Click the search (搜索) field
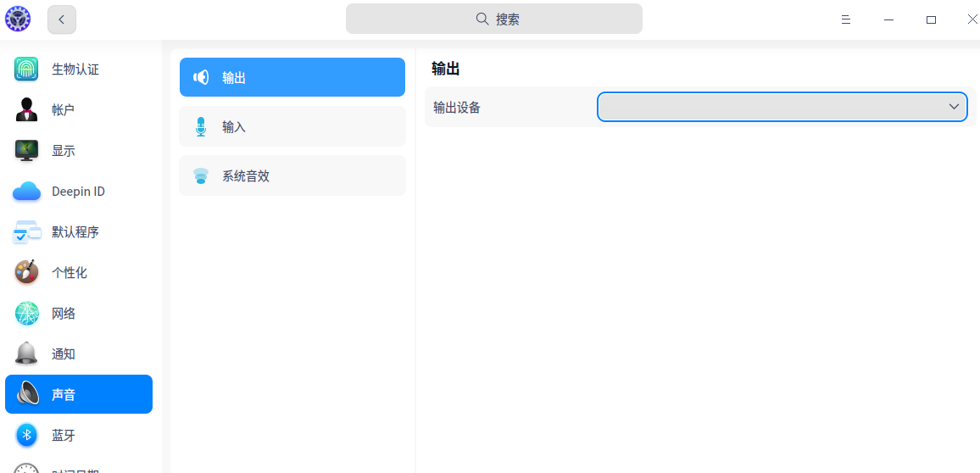Image resolution: width=980 pixels, height=473 pixels. (x=494, y=19)
